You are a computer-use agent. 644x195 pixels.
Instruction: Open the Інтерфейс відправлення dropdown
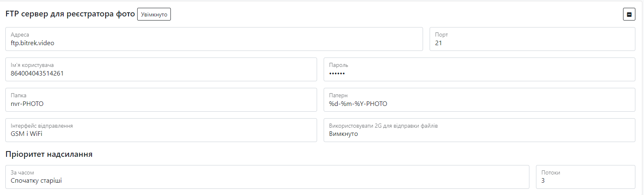coord(161,130)
